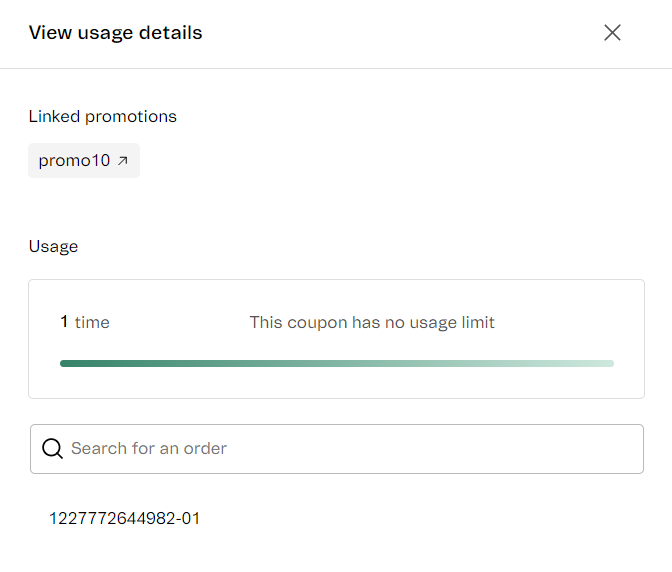This screenshot has height=572, width=672.
Task: Click the external-link arrow icon beside promo10
Action: coord(123,160)
